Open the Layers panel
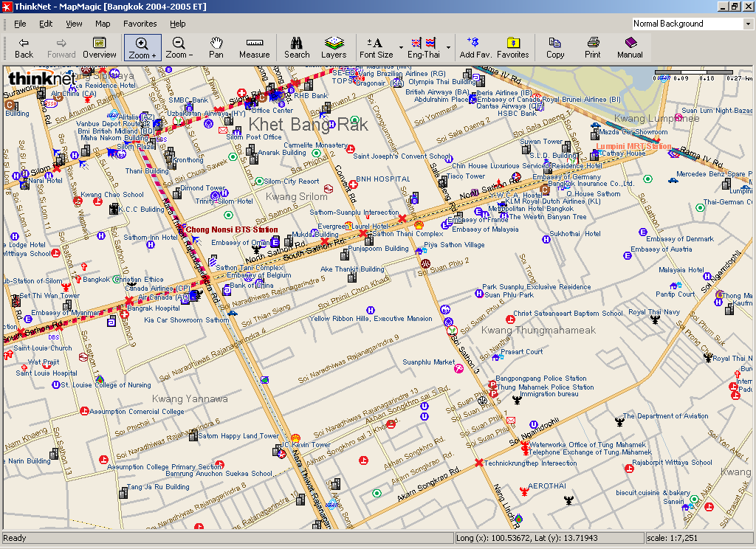Image resolution: width=756 pixels, height=549 pixels. [x=334, y=48]
